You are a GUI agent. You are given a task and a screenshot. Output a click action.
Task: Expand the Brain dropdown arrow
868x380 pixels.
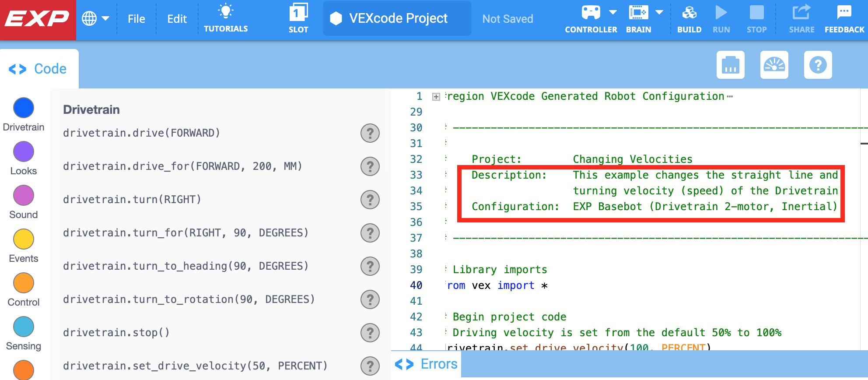pyautogui.click(x=659, y=13)
